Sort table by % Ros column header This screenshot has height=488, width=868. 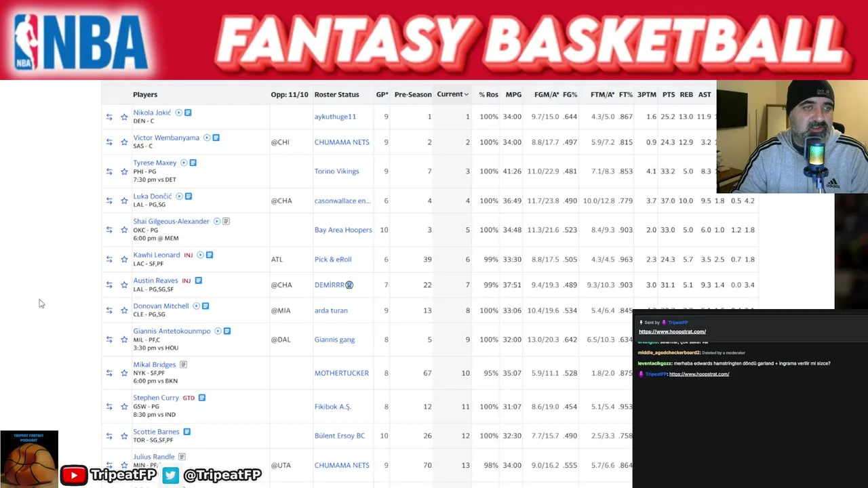point(488,94)
